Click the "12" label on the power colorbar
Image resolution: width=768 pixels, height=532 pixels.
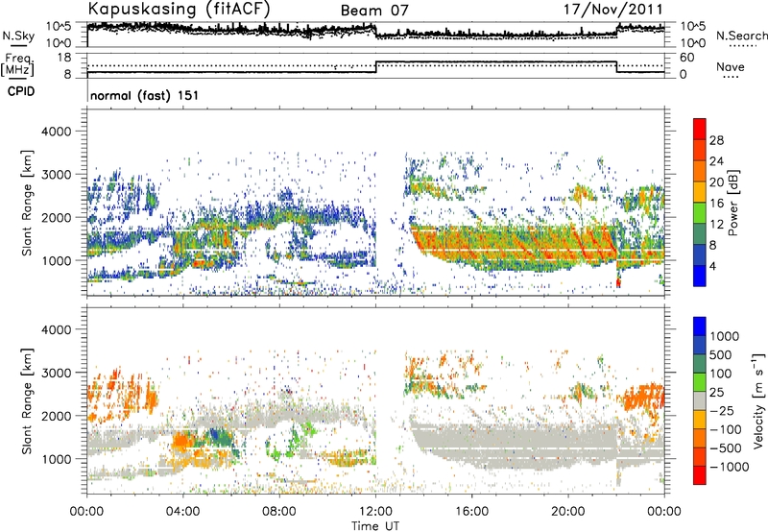coord(716,225)
